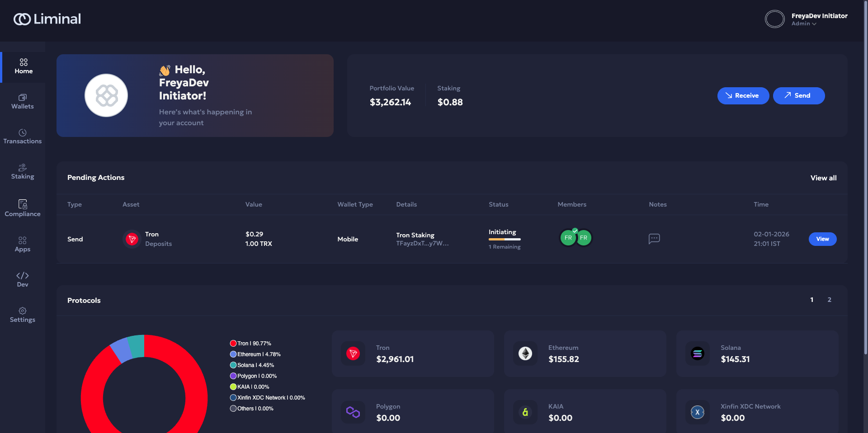868x433 pixels.
Task: Click Solana balance $145.31
Action: pyautogui.click(x=735, y=359)
